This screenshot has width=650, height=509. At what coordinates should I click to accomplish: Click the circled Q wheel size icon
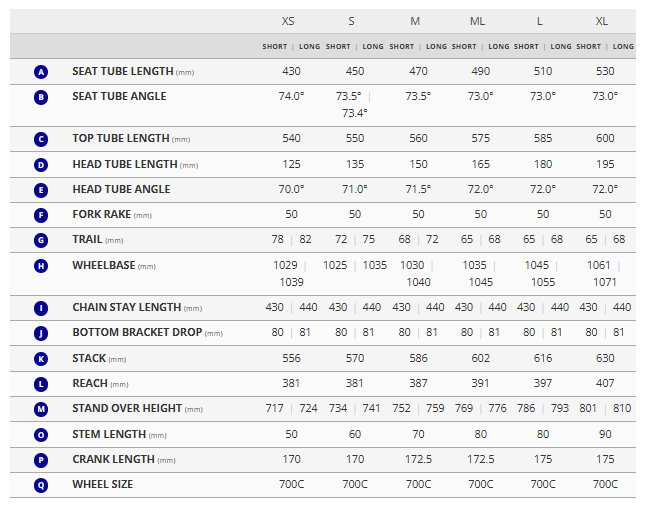[x=41, y=485]
